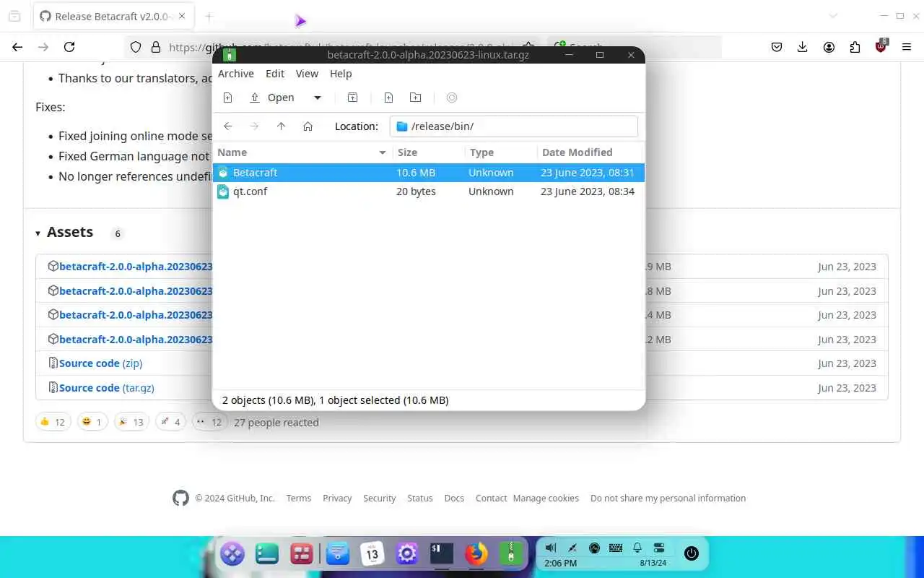Toggle the thumbs up reaction (12)

pos(53,422)
